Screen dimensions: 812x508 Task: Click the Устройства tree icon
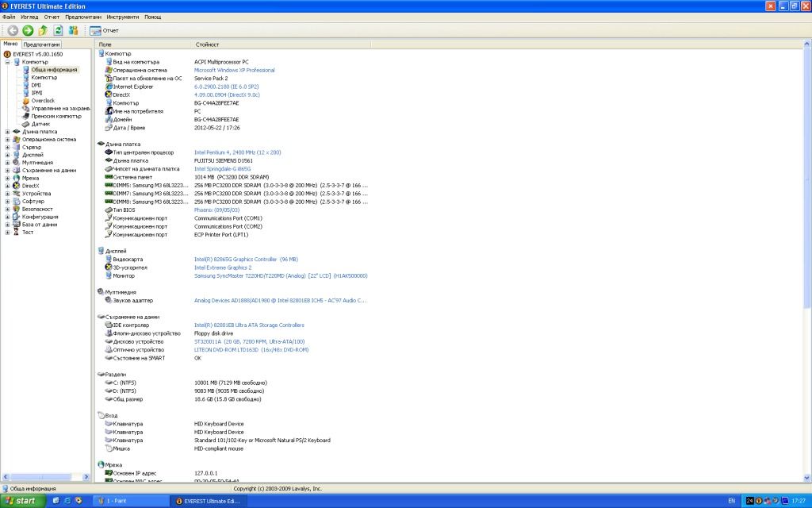[x=17, y=194]
